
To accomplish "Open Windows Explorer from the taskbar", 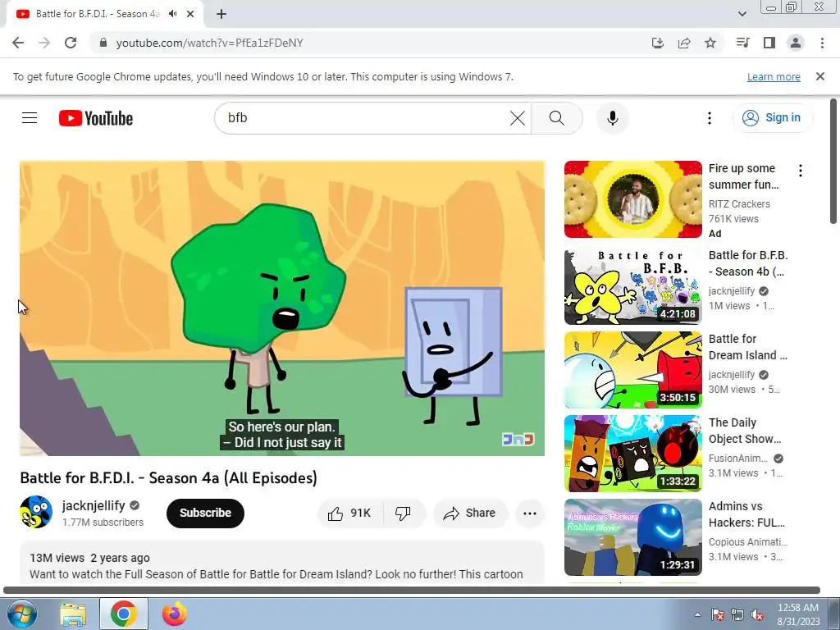I will click(73, 614).
